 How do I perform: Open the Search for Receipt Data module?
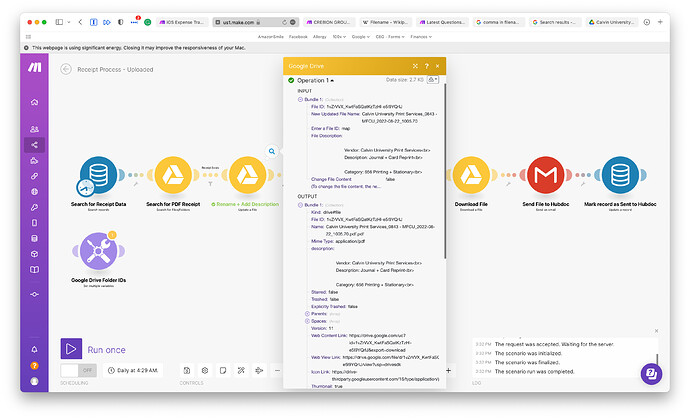coord(99,175)
